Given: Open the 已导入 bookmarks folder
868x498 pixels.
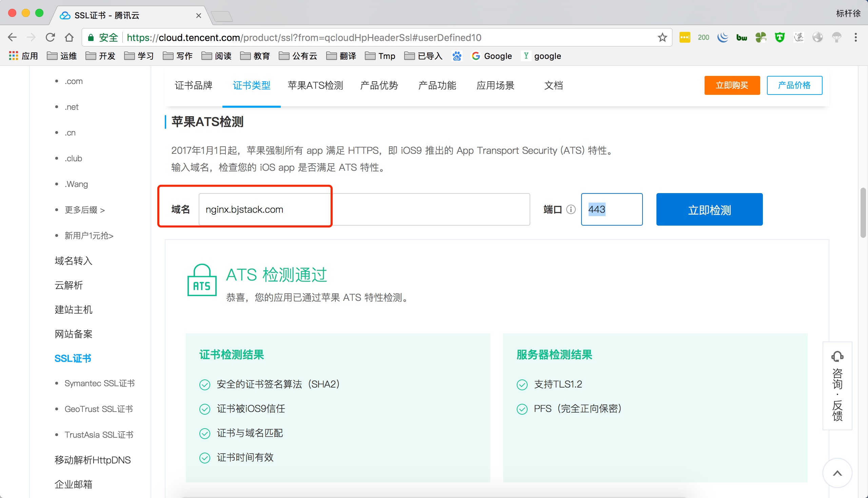Looking at the screenshot, I should pos(423,56).
